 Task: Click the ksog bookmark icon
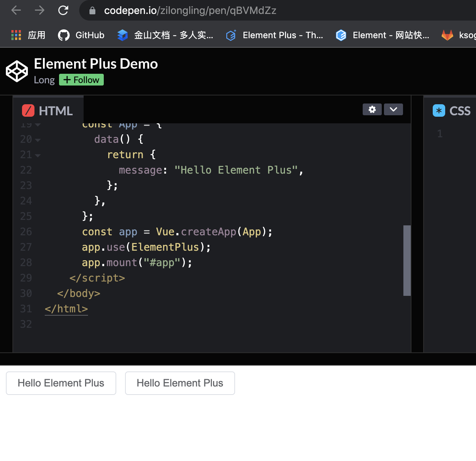pyautogui.click(x=447, y=35)
